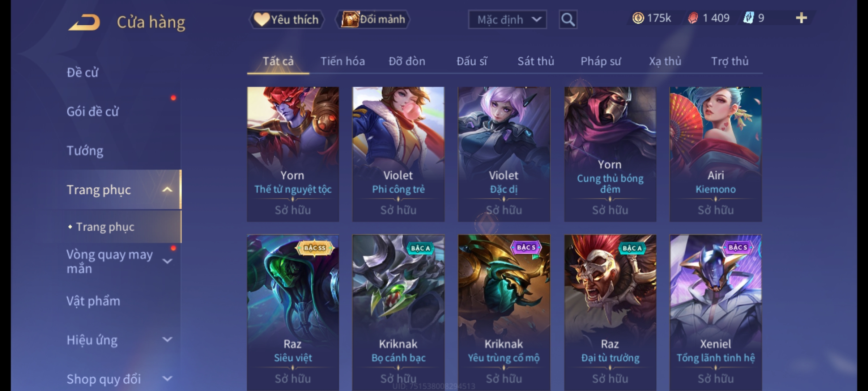The height and width of the screenshot is (391, 868).
Task: Switch to the Pháp sư tab
Action: click(601, 61)
